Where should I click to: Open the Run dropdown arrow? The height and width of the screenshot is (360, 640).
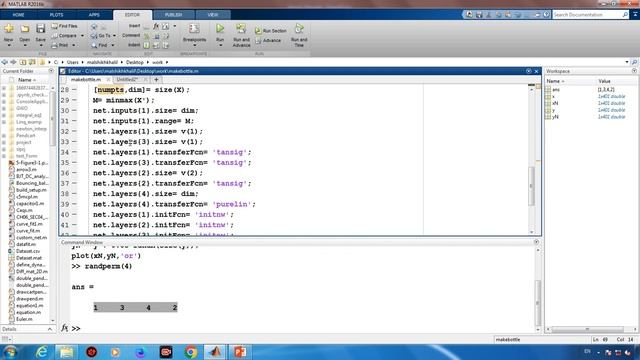(x=220, y=45)
